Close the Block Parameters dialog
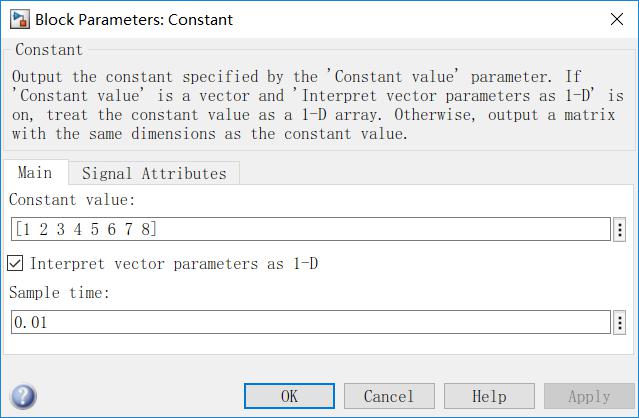 (611, 19)
